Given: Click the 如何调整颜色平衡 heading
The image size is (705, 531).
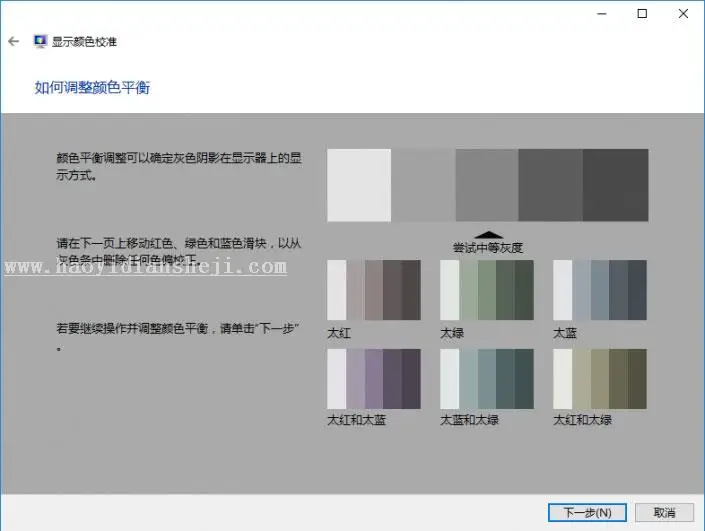Looking at the screenshot, I should coord(92,87).
